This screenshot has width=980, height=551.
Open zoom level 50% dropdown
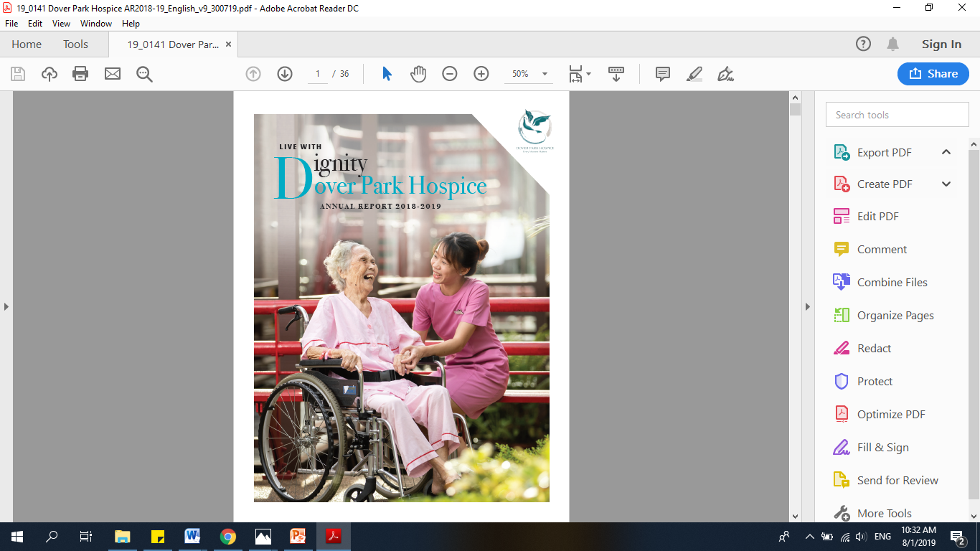pos(529,74)
